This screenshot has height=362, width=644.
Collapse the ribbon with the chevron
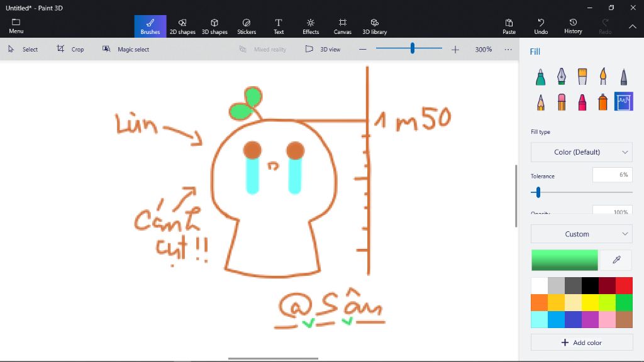tap(633, 26)
